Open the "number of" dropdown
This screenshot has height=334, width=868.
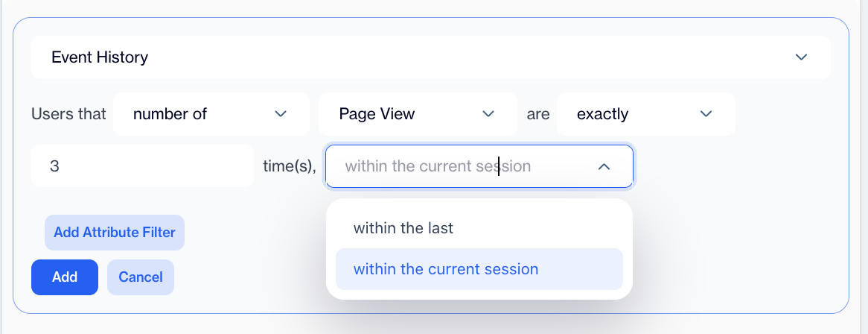pyautogui.click(x=201, y=114)
